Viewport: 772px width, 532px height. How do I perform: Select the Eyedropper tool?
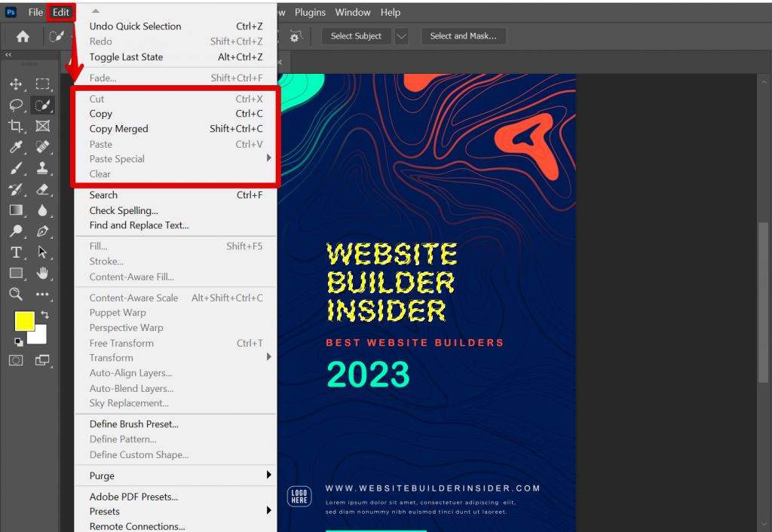pos(17,148)
